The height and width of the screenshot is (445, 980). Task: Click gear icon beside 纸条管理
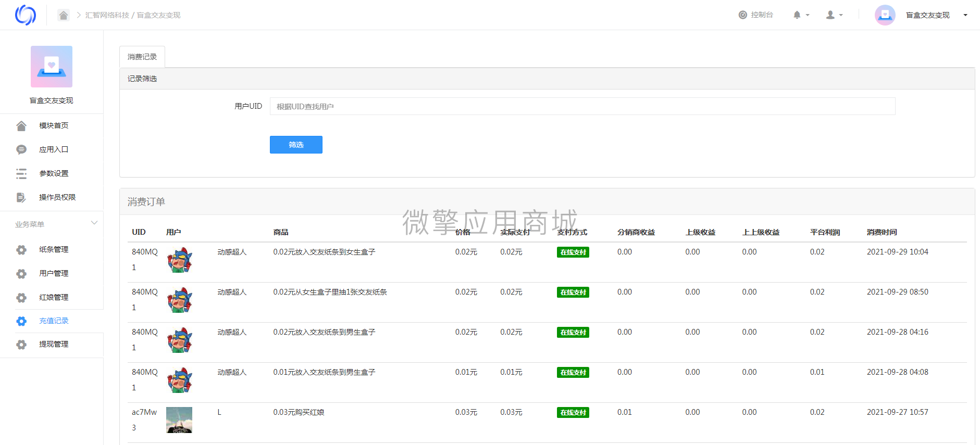coord(21,250)
